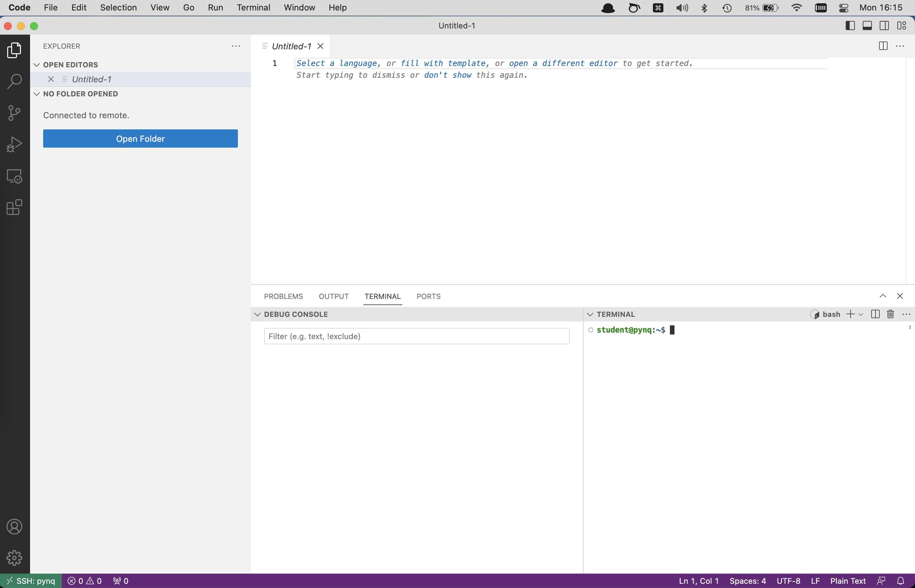Open the Accounts menu icon
Image resolution: width=915 pixels, height=588 pixels.
click(x=14, y=527)
